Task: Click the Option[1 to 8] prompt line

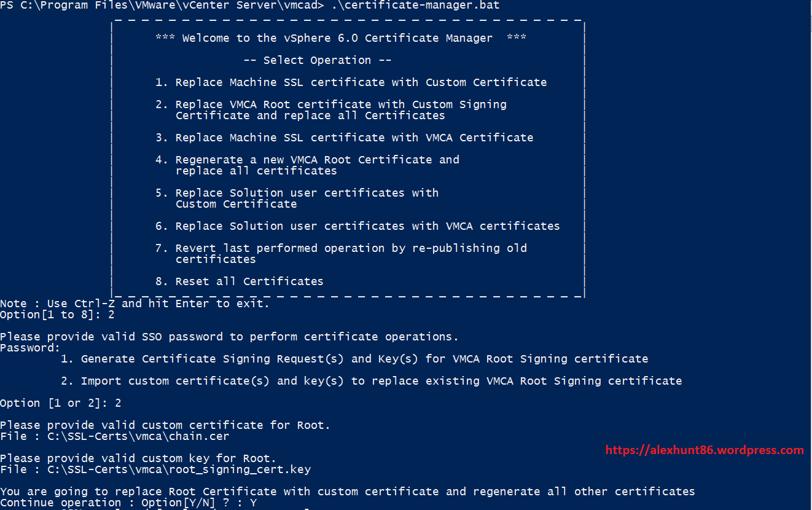Action: click(x=57, y=315)
